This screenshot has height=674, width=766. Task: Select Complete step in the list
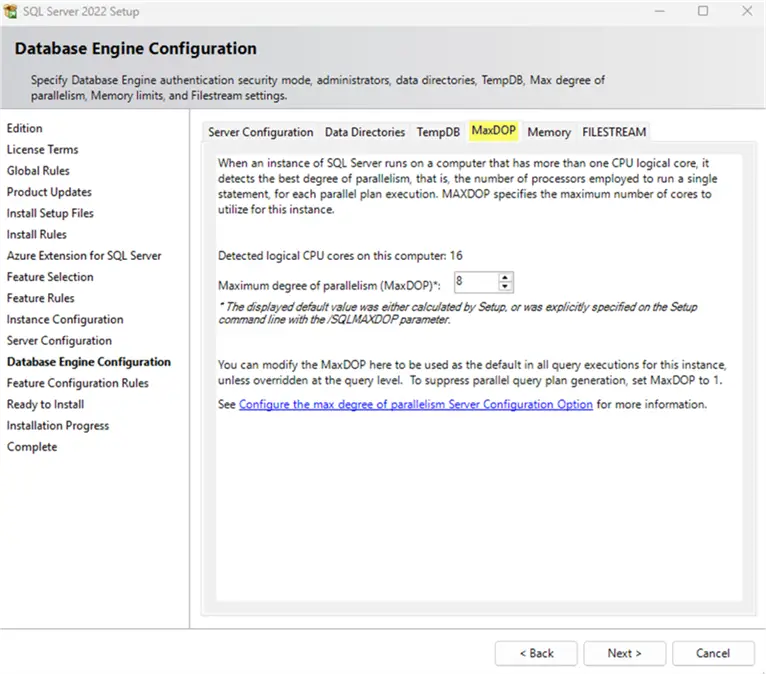32,447
